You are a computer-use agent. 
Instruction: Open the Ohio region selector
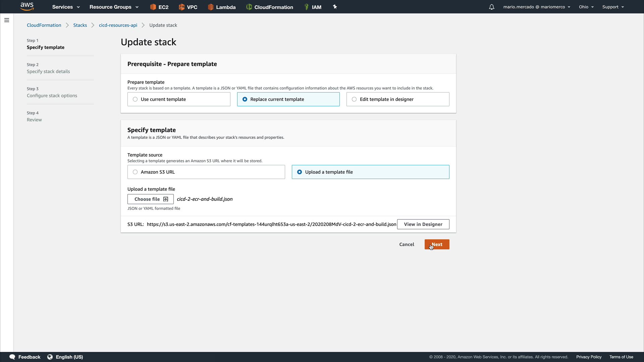586,7
